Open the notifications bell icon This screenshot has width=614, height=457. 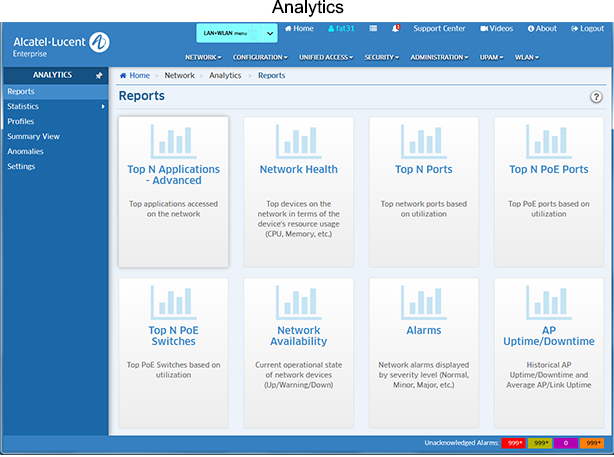(x=396, y=29)
